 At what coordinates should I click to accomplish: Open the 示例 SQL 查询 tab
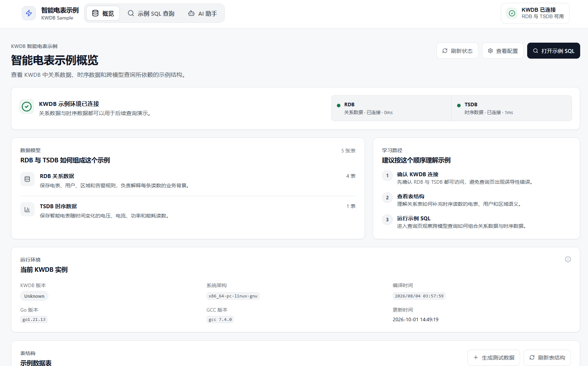click(x=151, y=14)
